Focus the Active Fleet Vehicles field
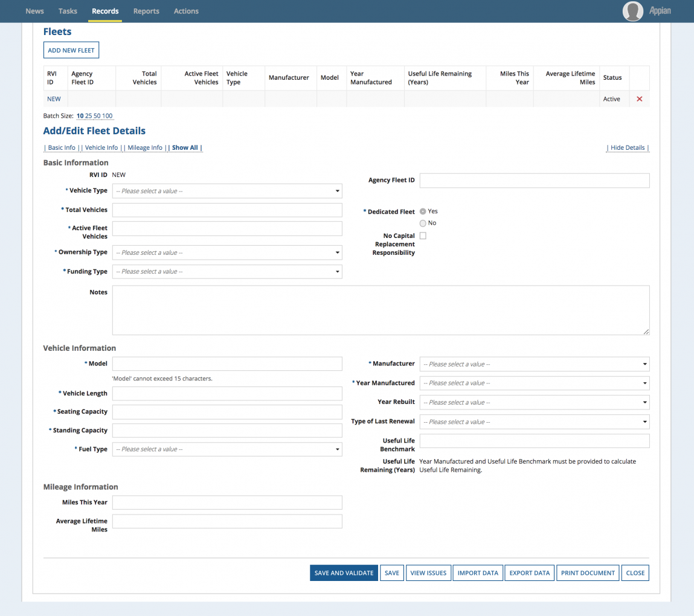 pos(227,228)
